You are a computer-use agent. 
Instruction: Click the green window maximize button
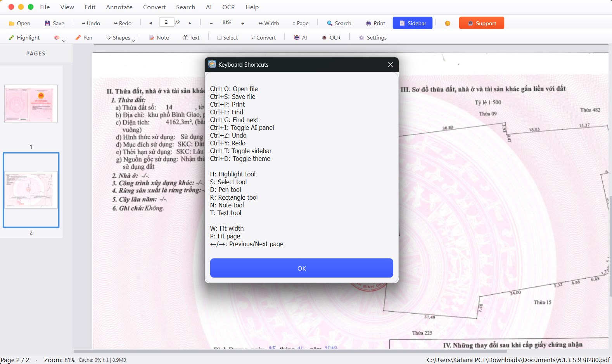(31, 7)
